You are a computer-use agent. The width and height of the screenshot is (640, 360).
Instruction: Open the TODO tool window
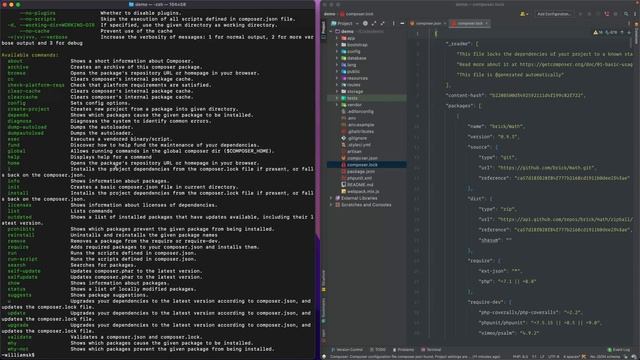378,350
